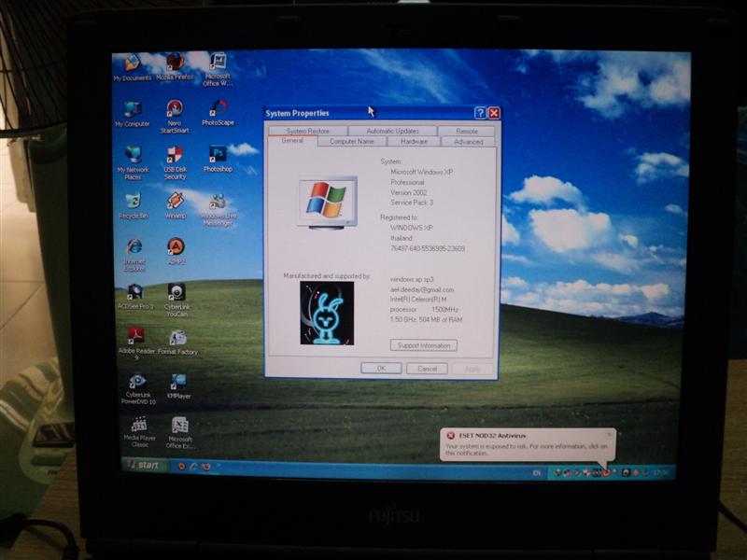
Task: Click the red ESET tray icon
Action: click(606, 472)
